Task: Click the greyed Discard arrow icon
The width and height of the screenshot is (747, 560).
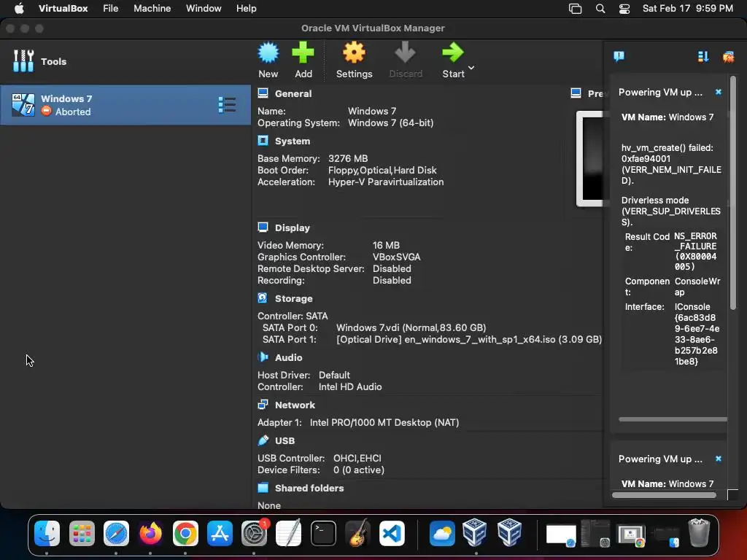Action: pyautogui.click(x=405, y=52)
